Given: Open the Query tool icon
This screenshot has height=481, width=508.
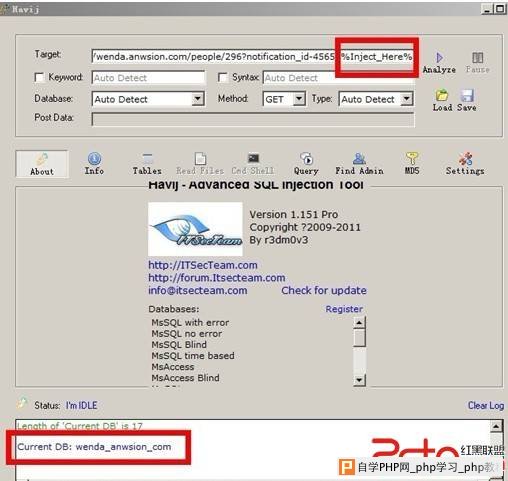Looking at the screenshot, I should [306, 159].
